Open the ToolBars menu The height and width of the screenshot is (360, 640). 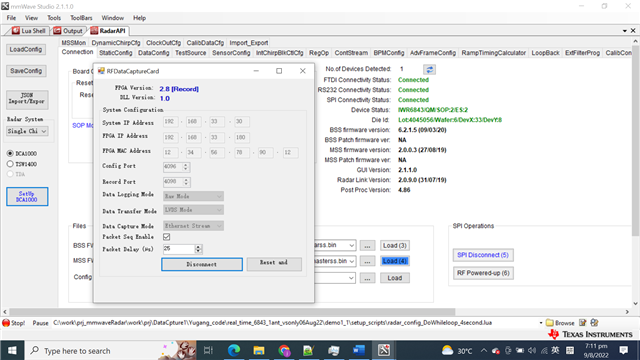coord(81,18)
